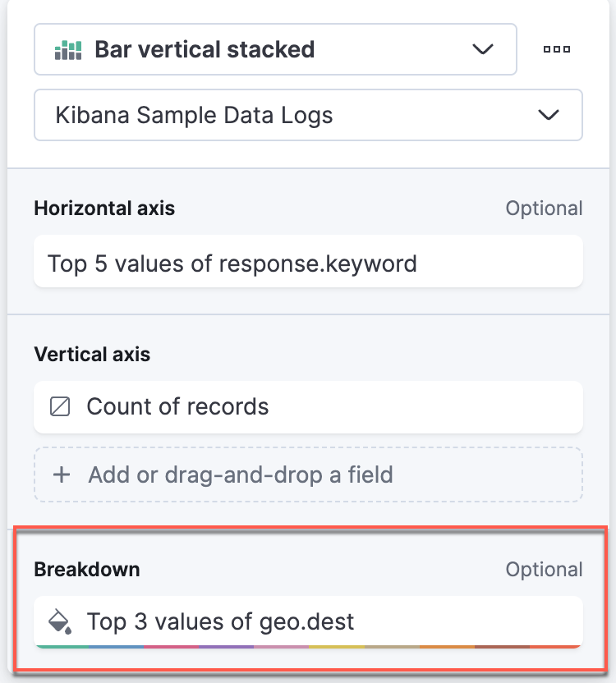Click the green segment of the palette strip
Image resolution: width=616 pixels, height=683 pixels.
[x=62, y=647]
